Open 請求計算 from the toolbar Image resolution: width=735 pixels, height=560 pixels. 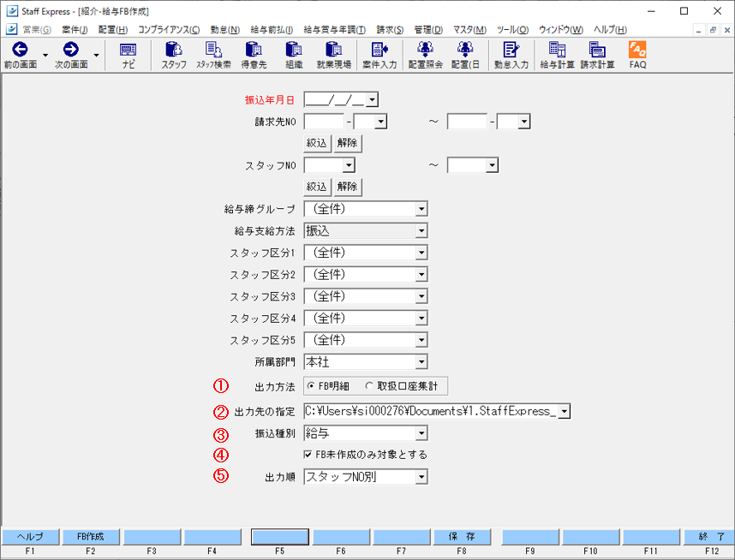coord(598,55)
